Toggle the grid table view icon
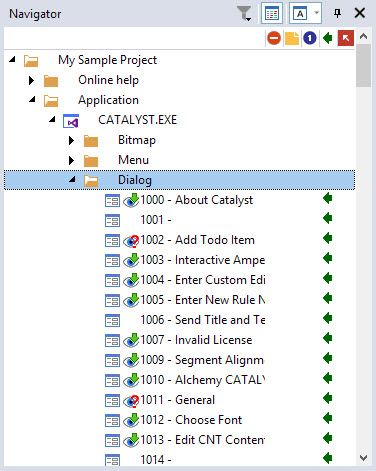 click(272, 13)
